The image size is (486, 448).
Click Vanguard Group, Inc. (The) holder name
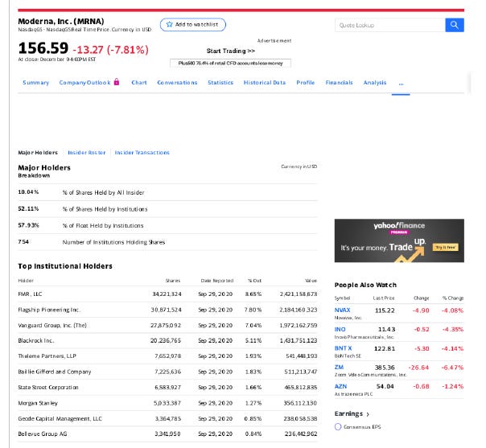pyautogui.click(x=52, y=325)
